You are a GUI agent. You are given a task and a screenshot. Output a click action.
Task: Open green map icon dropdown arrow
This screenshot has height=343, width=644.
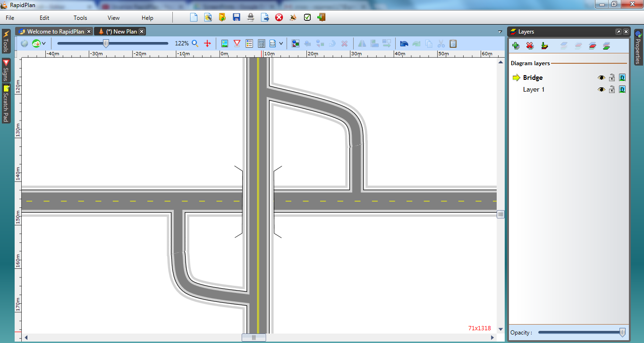[43, 43]
